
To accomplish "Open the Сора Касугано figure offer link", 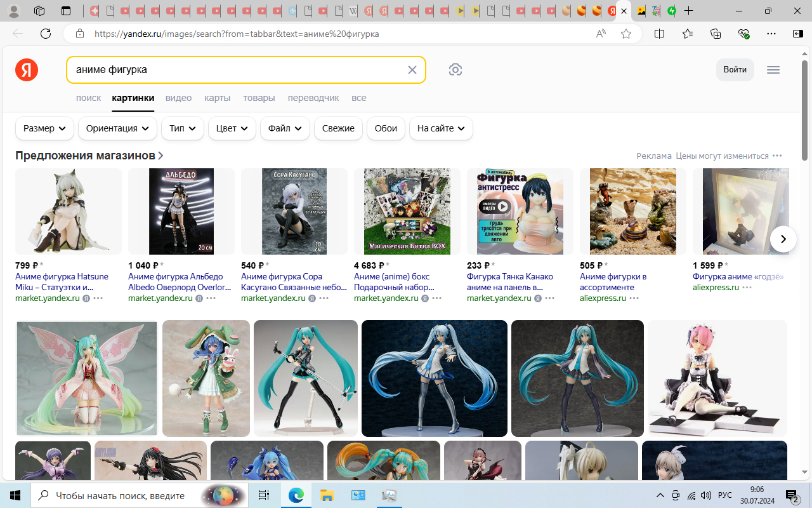I will (x=294, y=282).
